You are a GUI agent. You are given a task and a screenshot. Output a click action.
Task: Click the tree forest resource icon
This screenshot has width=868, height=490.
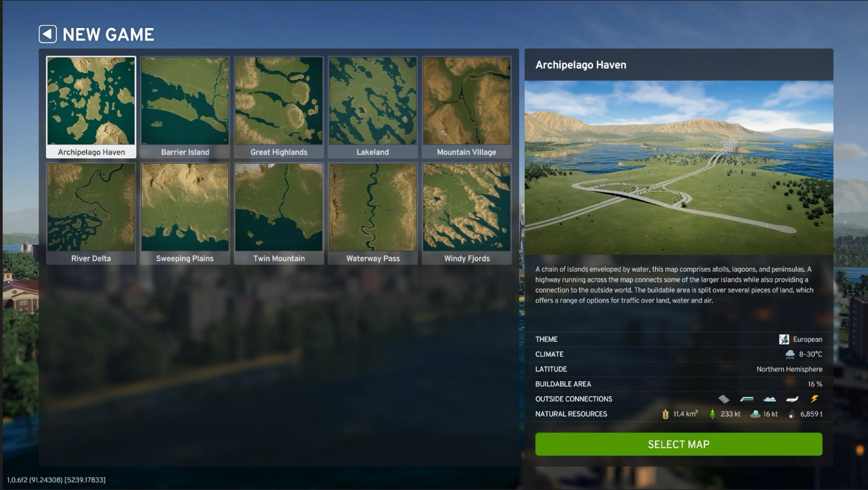(x=712, y=414)
